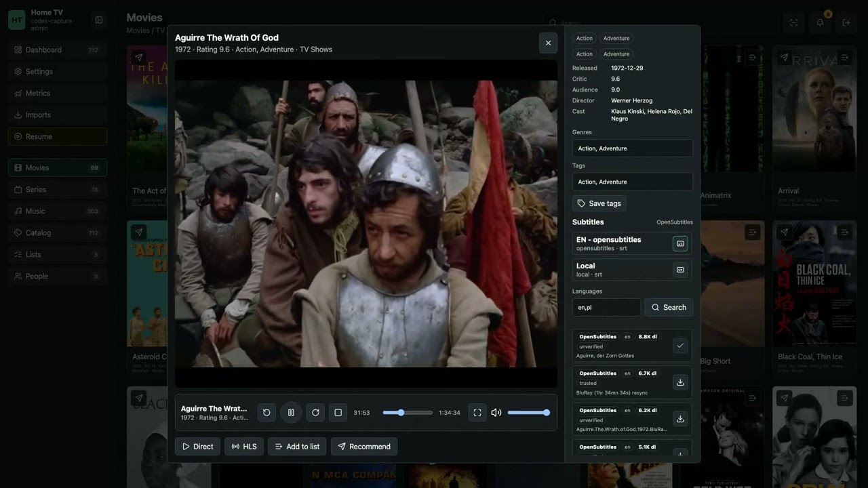Adjust the volume slider
Image resolution: width=868 pixels, height=488 pixels.
[x=528, y=412]
